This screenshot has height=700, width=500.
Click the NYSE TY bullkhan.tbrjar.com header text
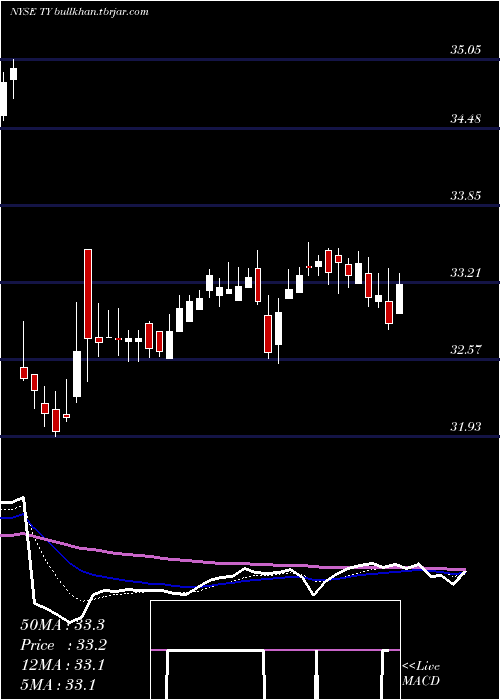click(x=79, y=12)
